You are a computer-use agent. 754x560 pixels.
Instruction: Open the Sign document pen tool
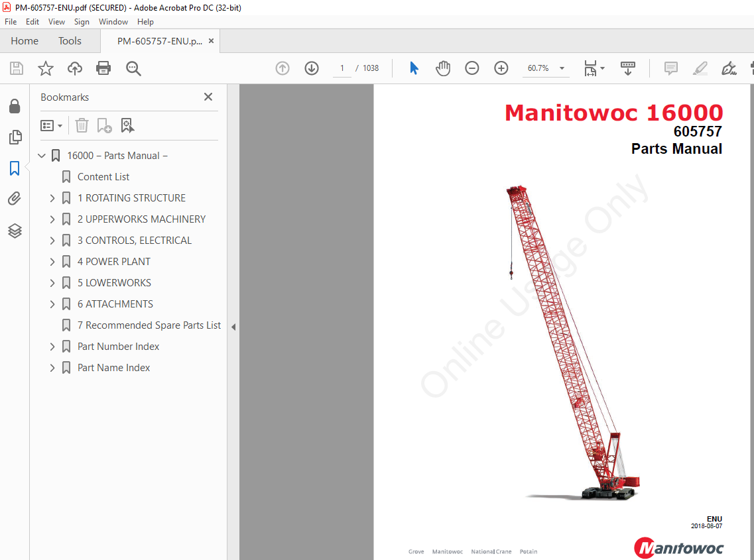tap(729, 68)
